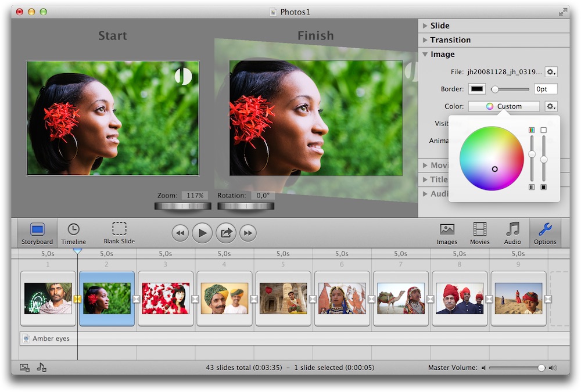
Task: Click the Photos1 document title icon
Action: [x=273, y=12]
